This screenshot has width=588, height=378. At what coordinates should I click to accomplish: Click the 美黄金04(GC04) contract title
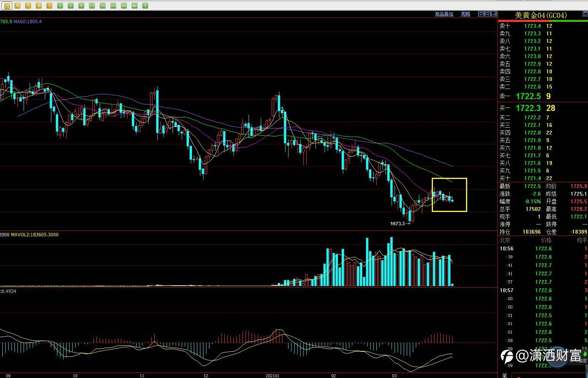tap(540, 15)
